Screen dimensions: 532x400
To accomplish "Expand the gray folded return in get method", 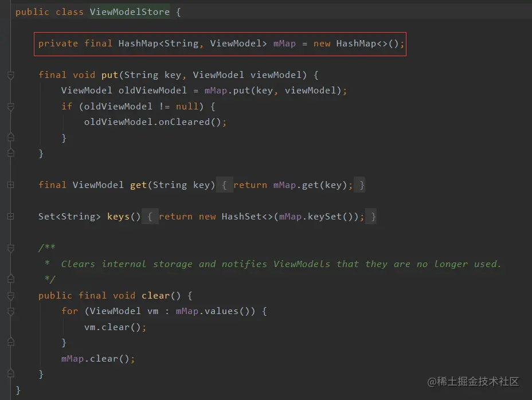I will pos(292,185).
